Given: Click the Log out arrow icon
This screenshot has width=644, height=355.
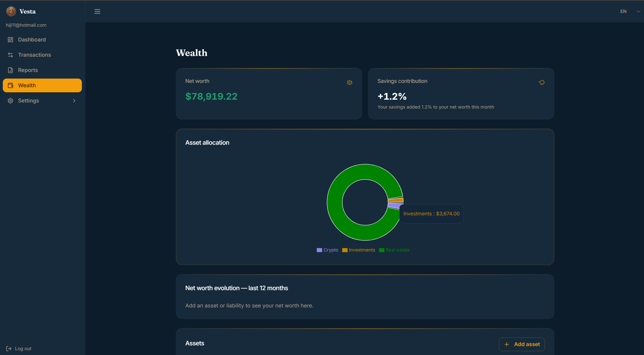Looking at the screenshot, I should pos(9,348).
